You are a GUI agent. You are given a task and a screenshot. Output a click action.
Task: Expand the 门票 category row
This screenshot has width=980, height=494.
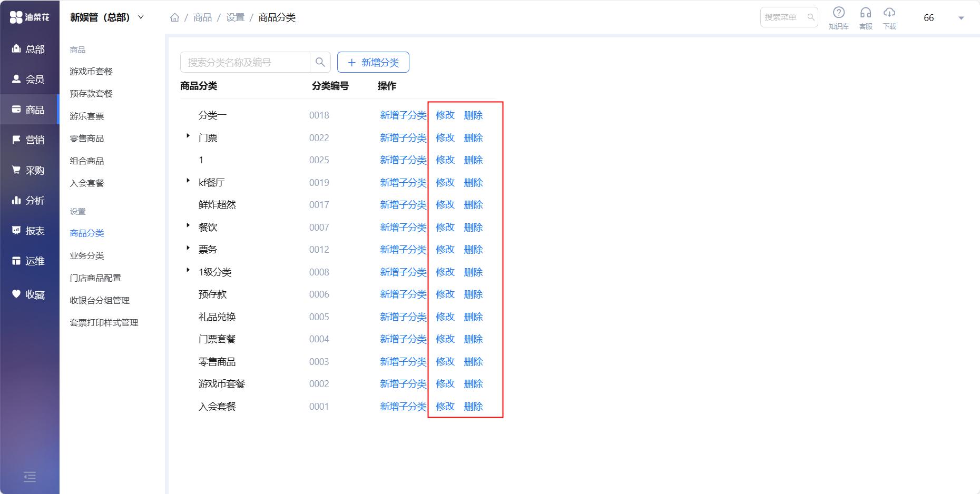(x=188, y=136)
